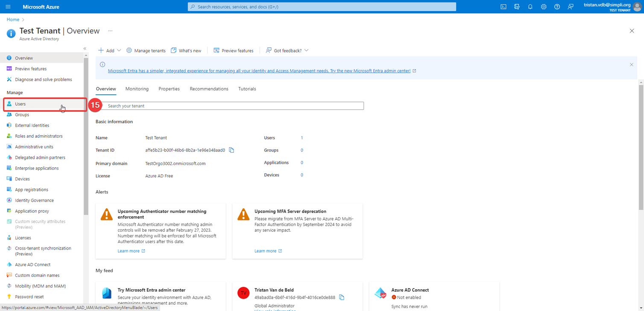Viewport: 644px width, 311px height.
Task: Open Help question mark icon
Action: pyautogui.click(x=557, y=7)
